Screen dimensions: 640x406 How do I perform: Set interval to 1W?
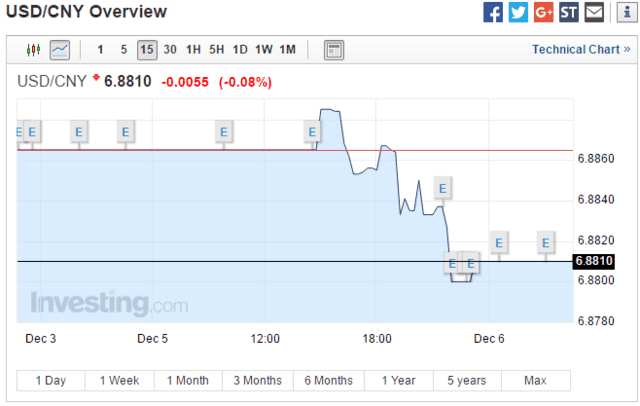[264, 50]
